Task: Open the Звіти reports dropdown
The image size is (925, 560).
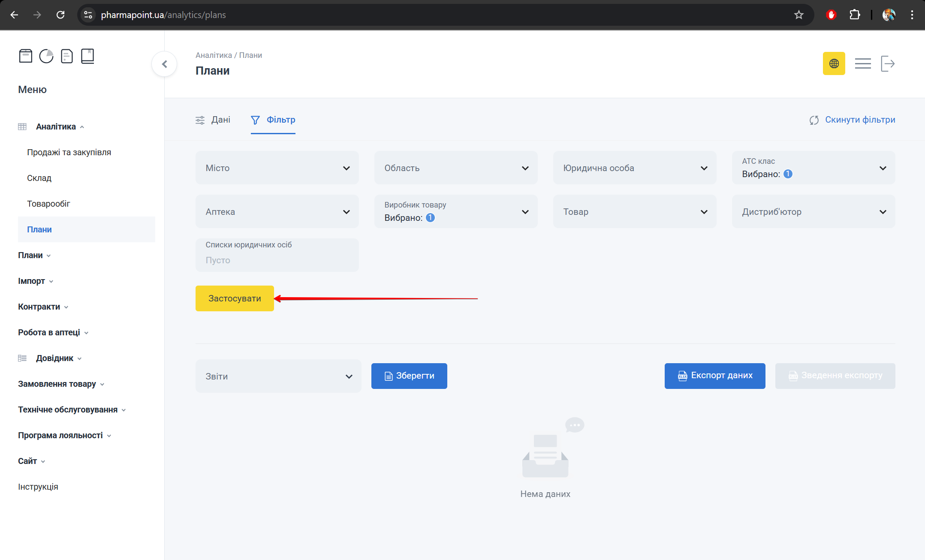Action: click(278, 376)
